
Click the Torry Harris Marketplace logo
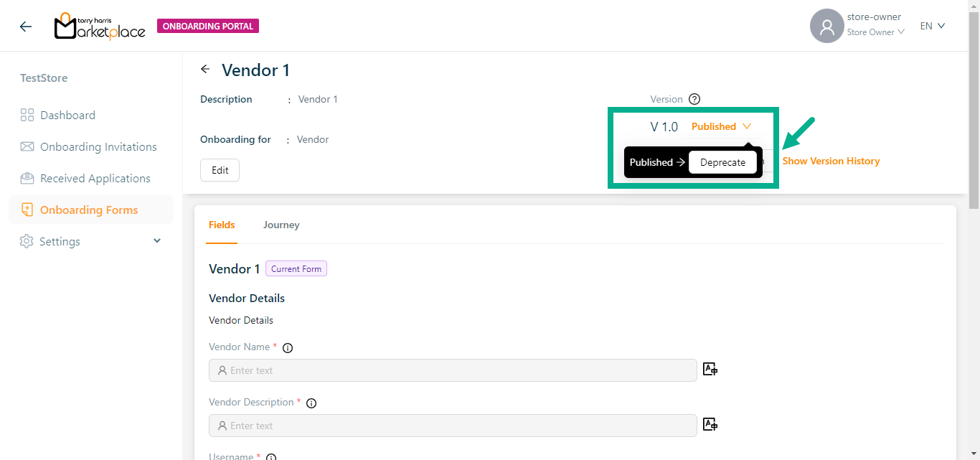pos(100,27)
